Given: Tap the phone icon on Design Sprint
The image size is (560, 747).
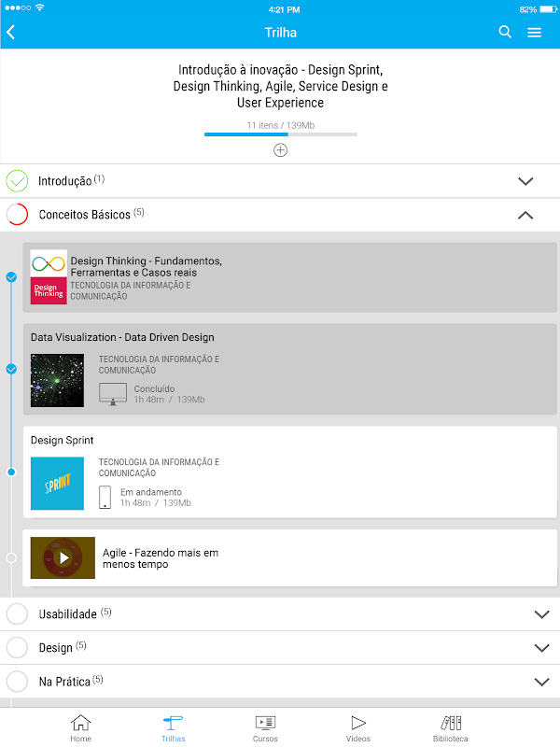Looking at the screenshot, I should (105, 497).
